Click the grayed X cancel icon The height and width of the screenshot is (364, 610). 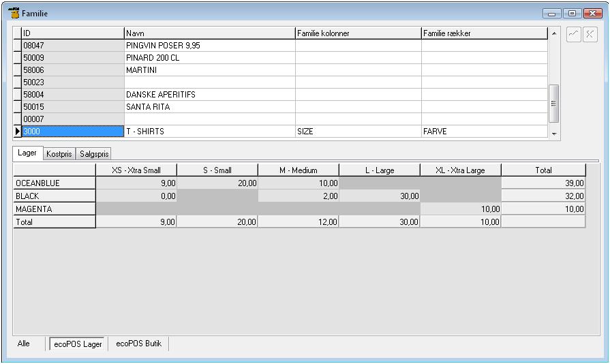(590, 35)
